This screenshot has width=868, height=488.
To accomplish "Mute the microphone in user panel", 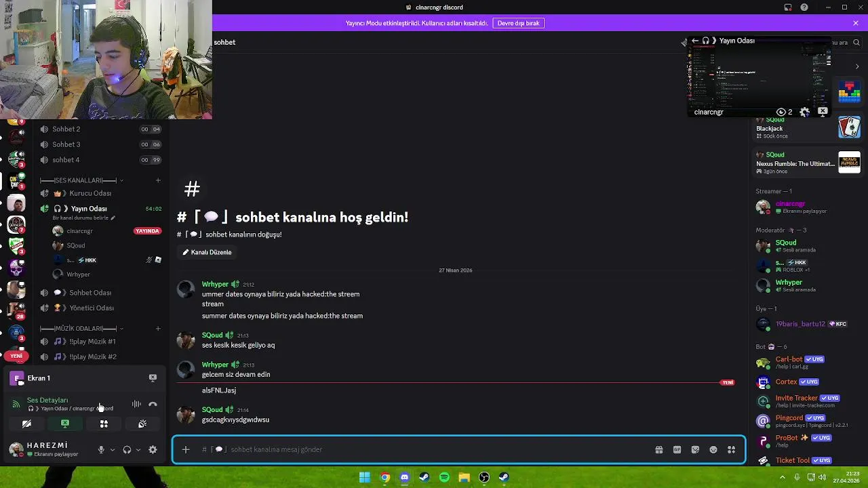I will (x=101, y=449).
